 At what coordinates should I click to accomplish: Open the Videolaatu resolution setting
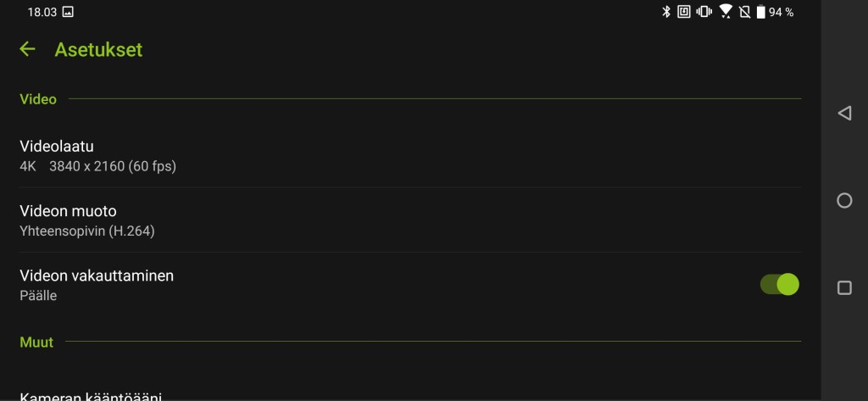click(410, 156)
